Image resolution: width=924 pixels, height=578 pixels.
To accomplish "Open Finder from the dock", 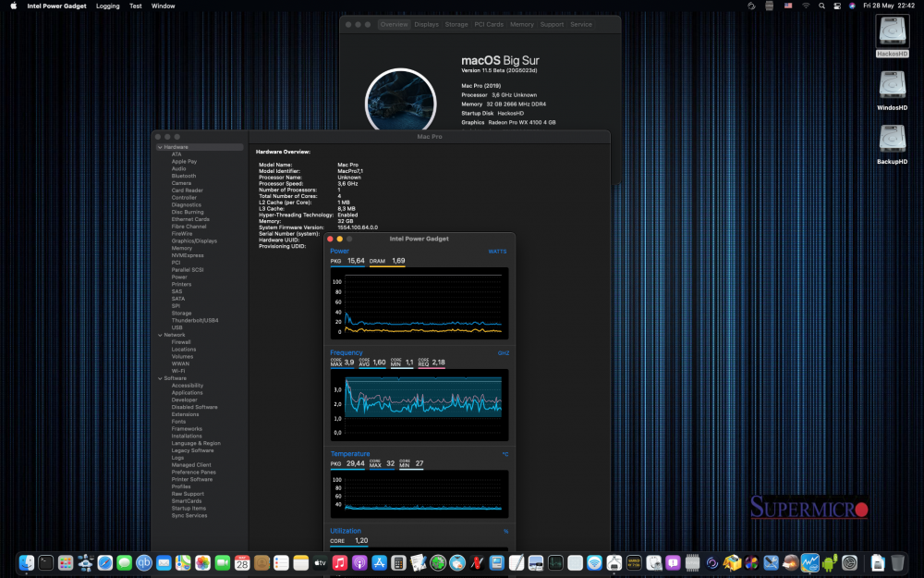I will click(27, 562).
